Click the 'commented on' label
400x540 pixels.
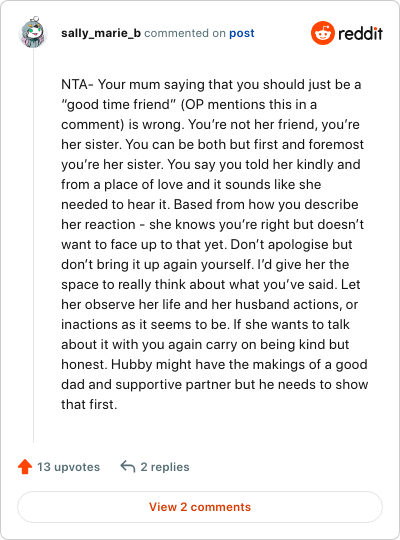(x=185, y=33)
